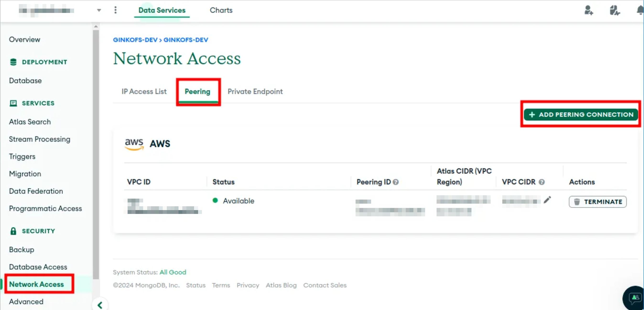The width and height of the screenshot is (644, 310).
Task: Open Database Access in the sidebar
Action: [38, 267]
